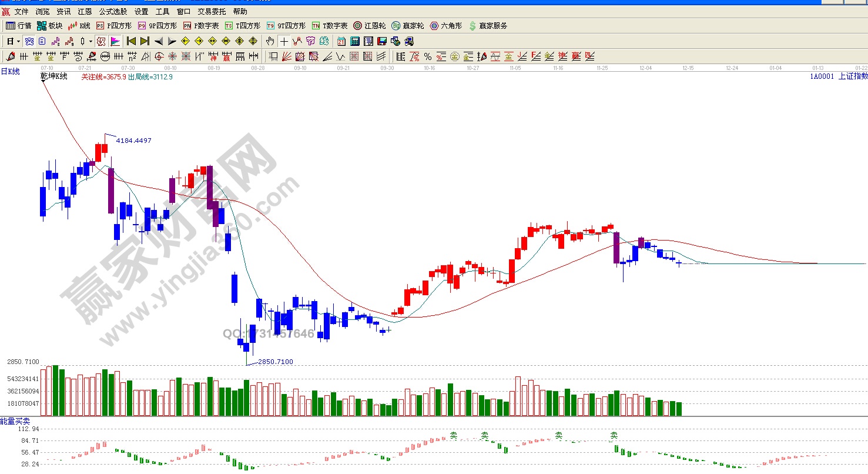The width and height of the screenshot is (868, 474).
Task: Jump to first bar with skip-back arrow
Action: [x=131, y=41]
